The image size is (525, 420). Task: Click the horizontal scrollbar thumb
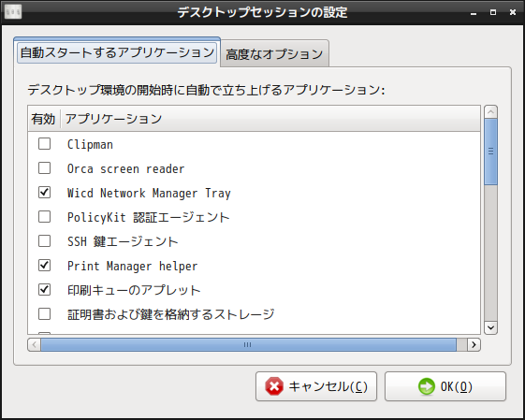click(x=248, y=345)
